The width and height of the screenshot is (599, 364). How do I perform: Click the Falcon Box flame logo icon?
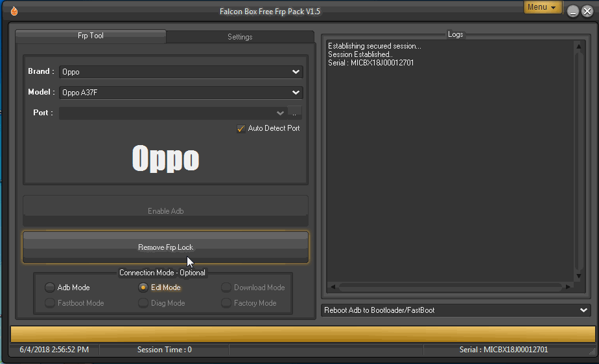14,11
